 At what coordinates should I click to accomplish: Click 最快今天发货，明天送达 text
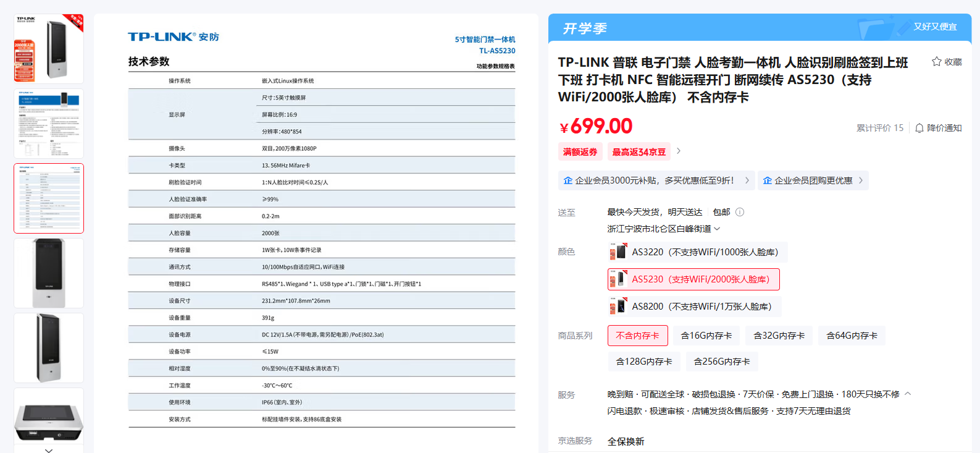(655, 212)
